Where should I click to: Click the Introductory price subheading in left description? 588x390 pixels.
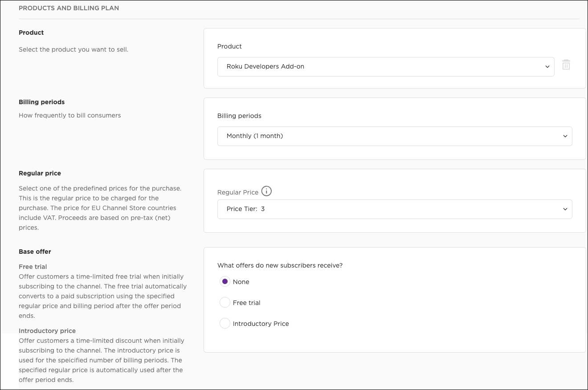click(47, 331)
